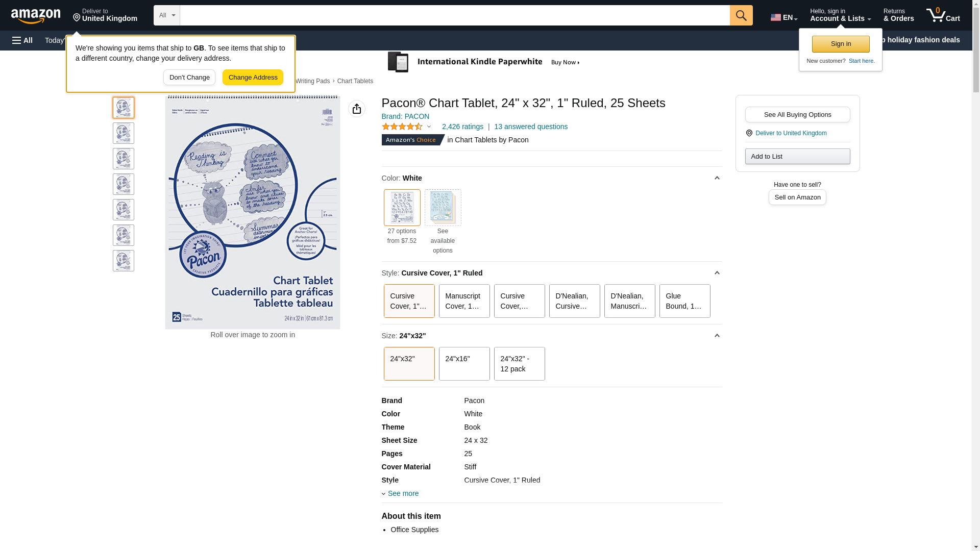
Task: Select Manuscript Cover style option
Action: tap(464, 301)
